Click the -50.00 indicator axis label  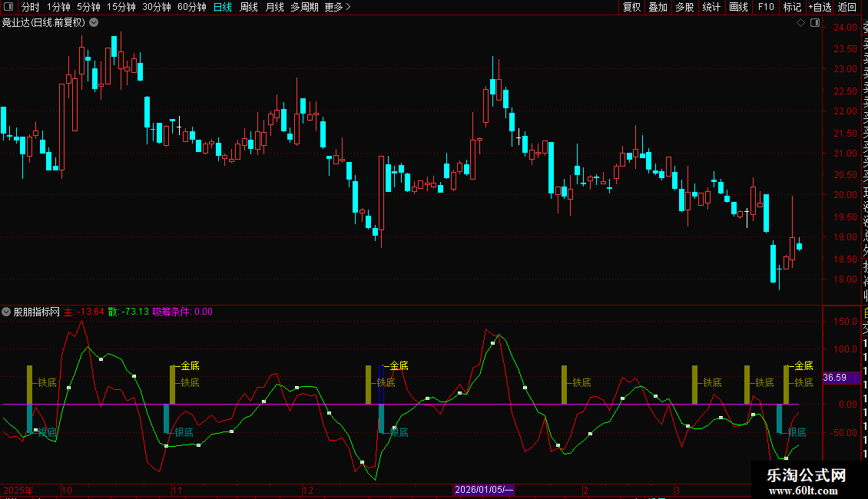click(844, 433)
